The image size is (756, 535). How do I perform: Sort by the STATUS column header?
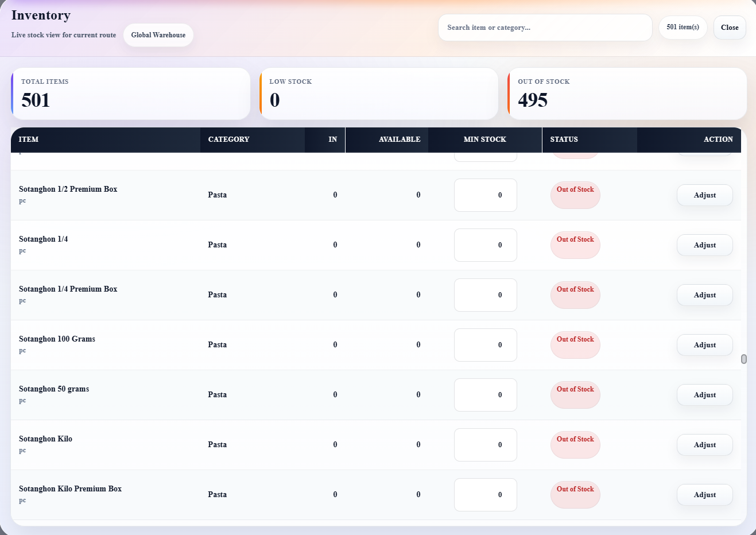pyautogui.click(x=590, y=139)
